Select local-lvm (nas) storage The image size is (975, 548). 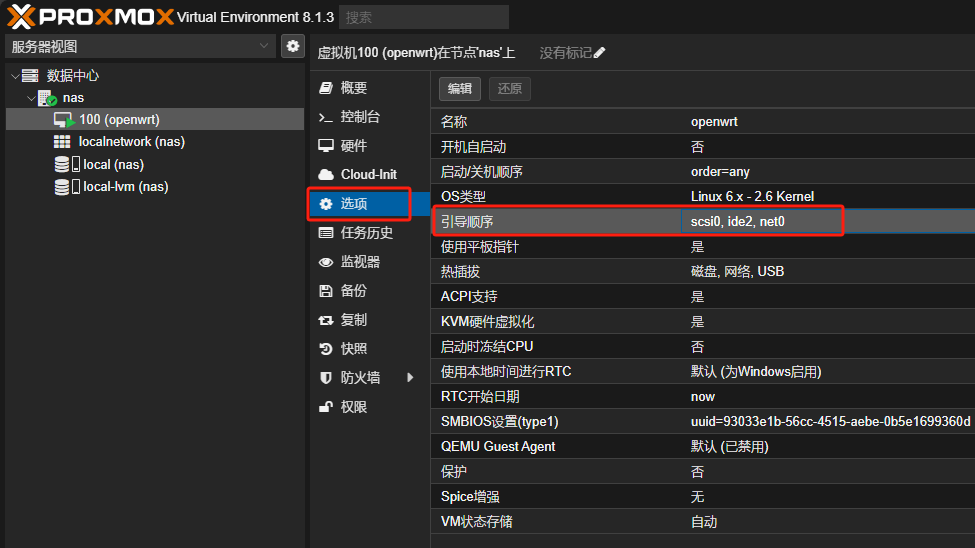(155, 187)
